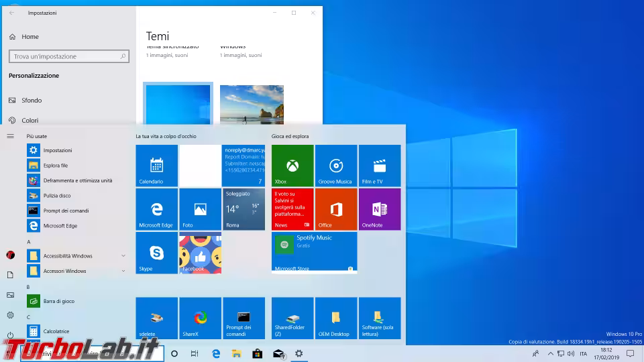Open the SharedFolder (Z) tile
The width and height of the screenshot is (644, 362).
(292, 318)
